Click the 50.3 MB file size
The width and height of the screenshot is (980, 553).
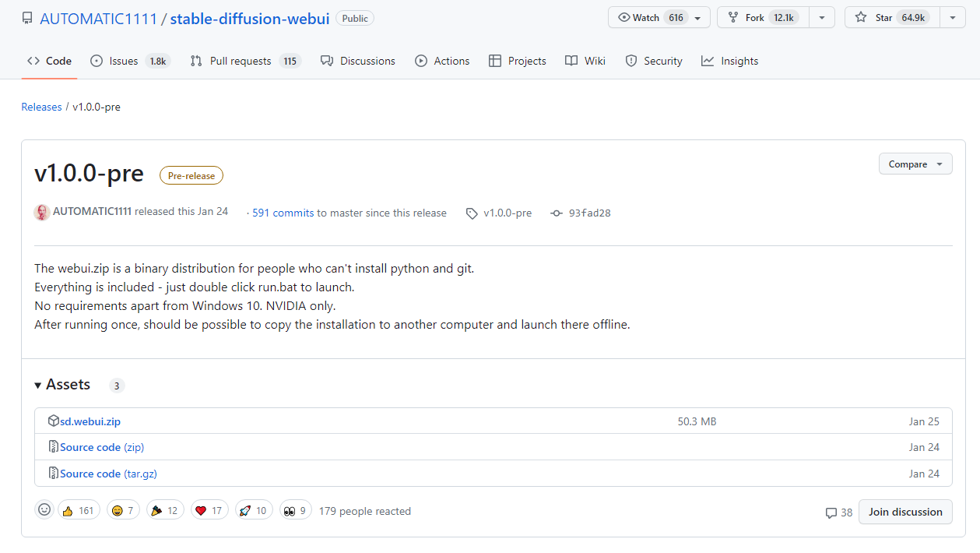(x=697, y=421)
